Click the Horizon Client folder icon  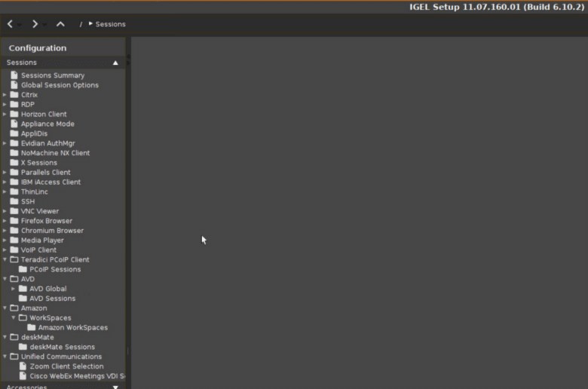(14, 114)
